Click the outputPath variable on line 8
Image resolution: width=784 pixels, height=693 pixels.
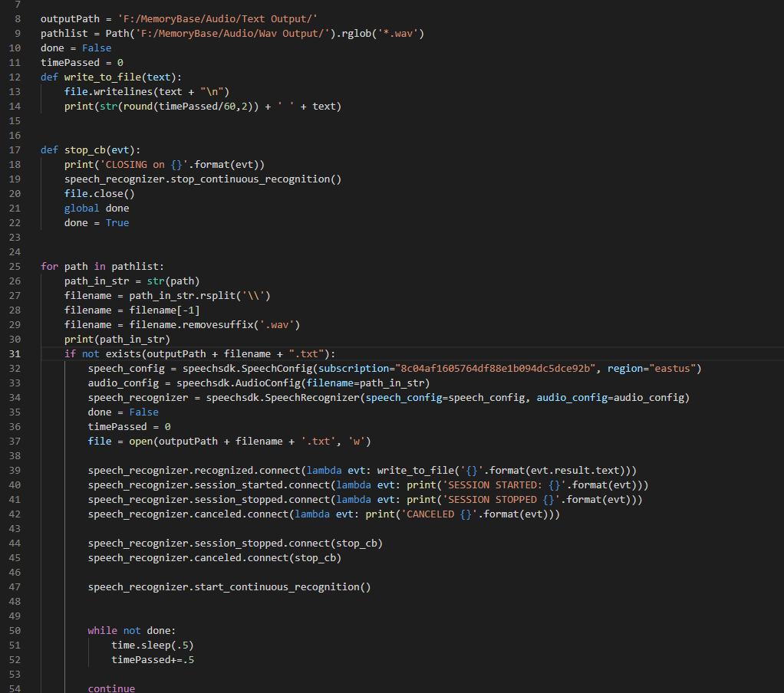pos(70,19)
